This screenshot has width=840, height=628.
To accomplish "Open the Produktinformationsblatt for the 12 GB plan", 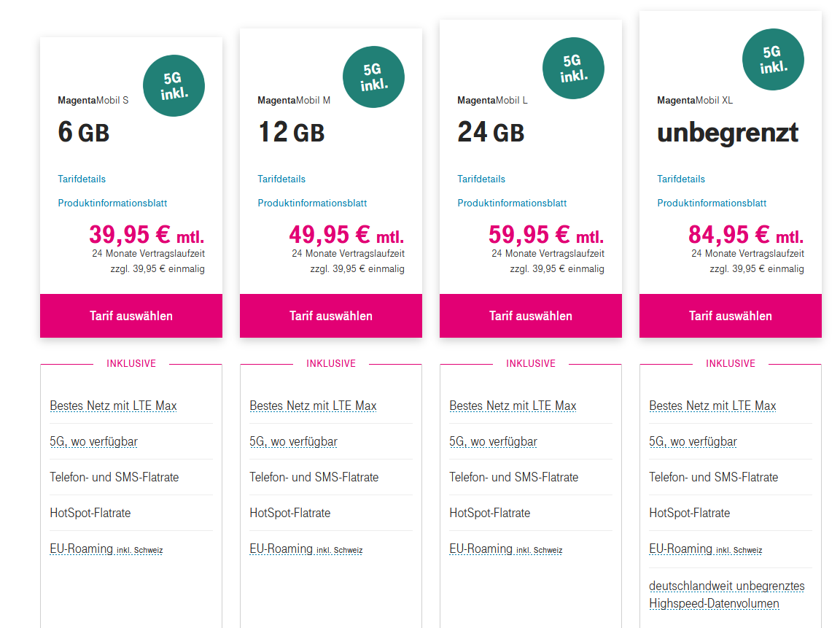I will pos(311,203).
